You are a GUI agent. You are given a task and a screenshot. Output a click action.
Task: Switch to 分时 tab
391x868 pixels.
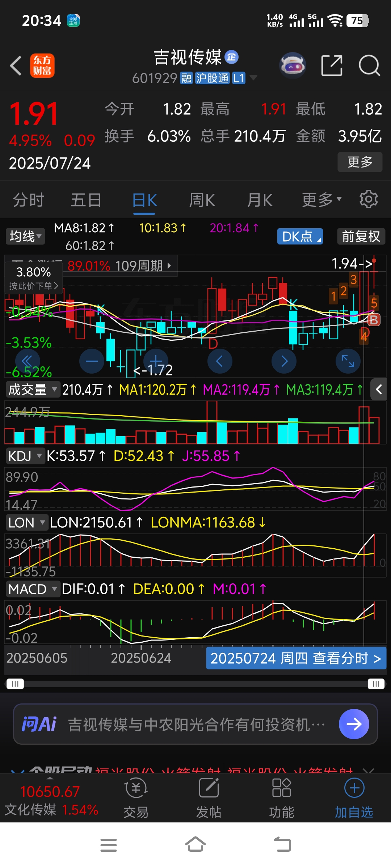pyautogui.click(x=28, y=200)
